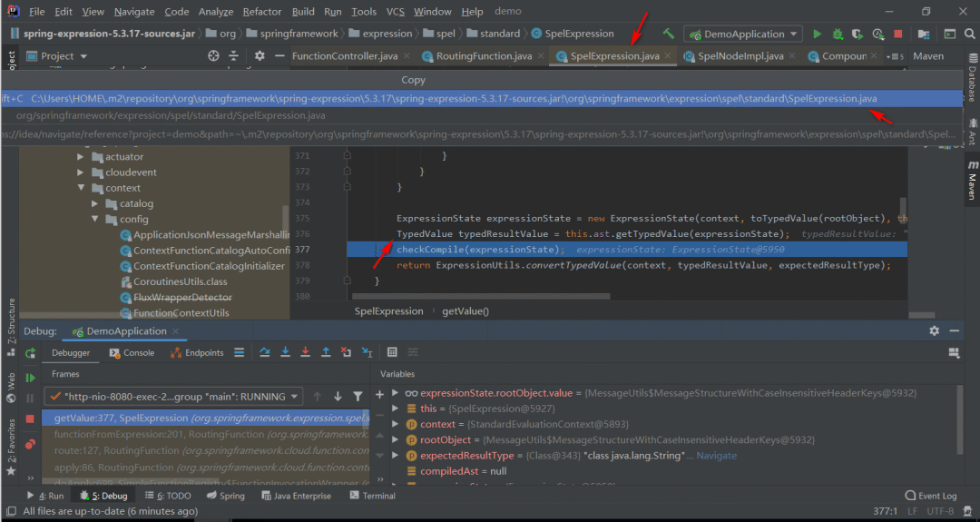Collapse all in Project panel header

pyautogui.click(x=234, y=55)
